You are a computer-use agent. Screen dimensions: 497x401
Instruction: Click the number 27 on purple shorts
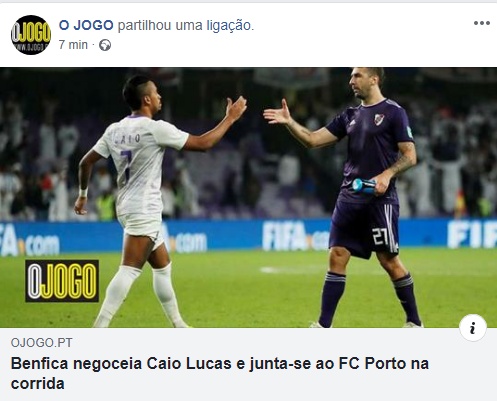click(x=380, y=236)
